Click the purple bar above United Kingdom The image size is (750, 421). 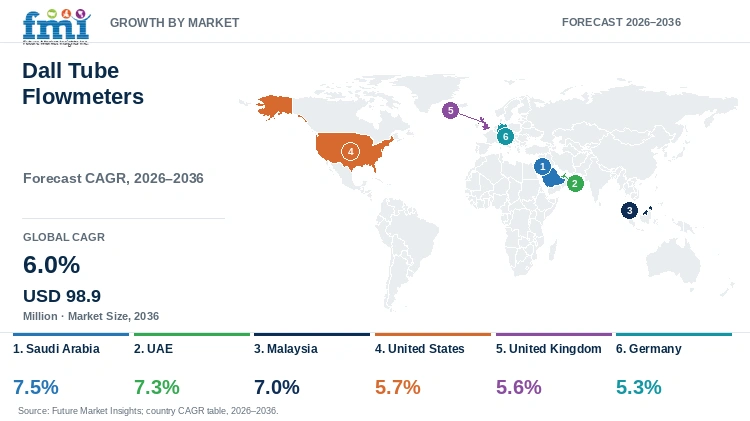tap(554, 334)
